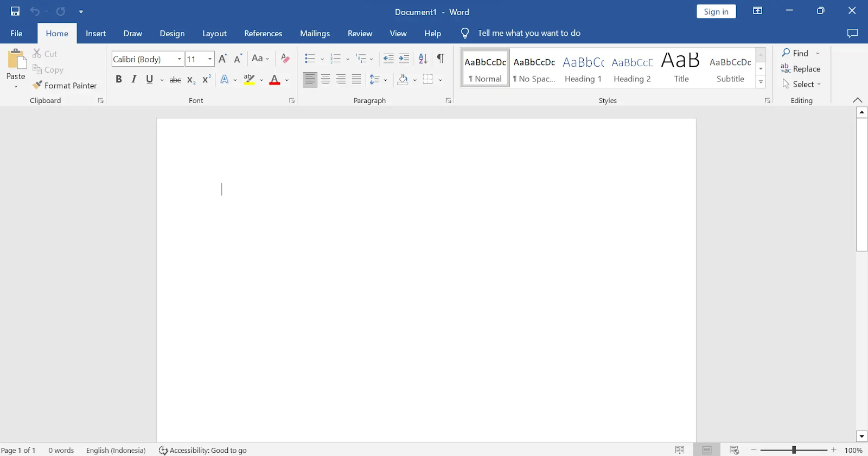
Task: Switch to the Insert ribbon tab
Action: 95,34
